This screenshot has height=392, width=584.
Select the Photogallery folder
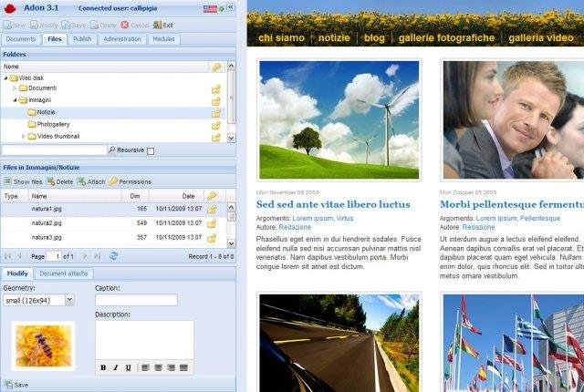(x=53, y=124)
